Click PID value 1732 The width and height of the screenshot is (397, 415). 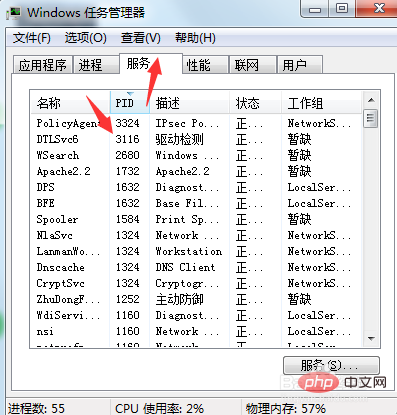click(127, 171)
